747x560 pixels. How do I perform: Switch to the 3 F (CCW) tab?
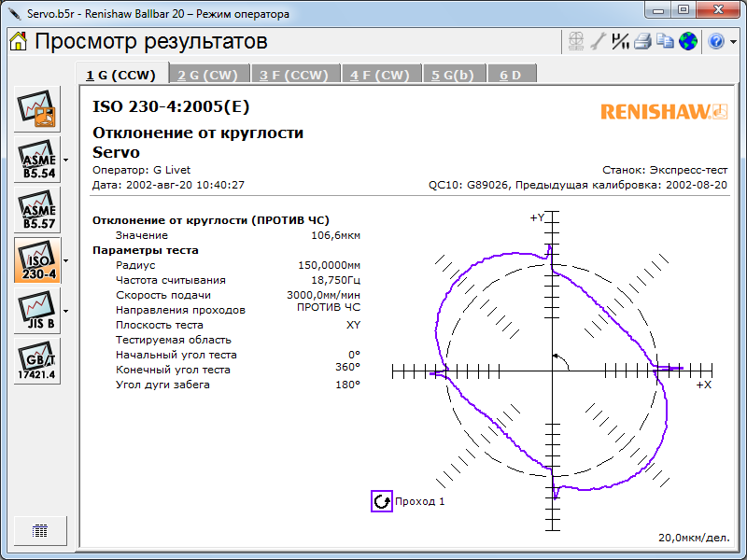294,75
